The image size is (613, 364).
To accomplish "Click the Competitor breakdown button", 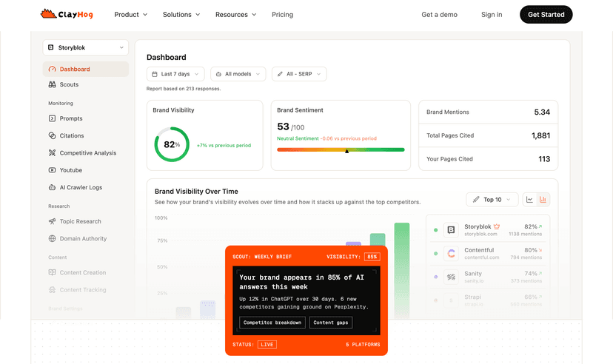I will tap(272, 323).
